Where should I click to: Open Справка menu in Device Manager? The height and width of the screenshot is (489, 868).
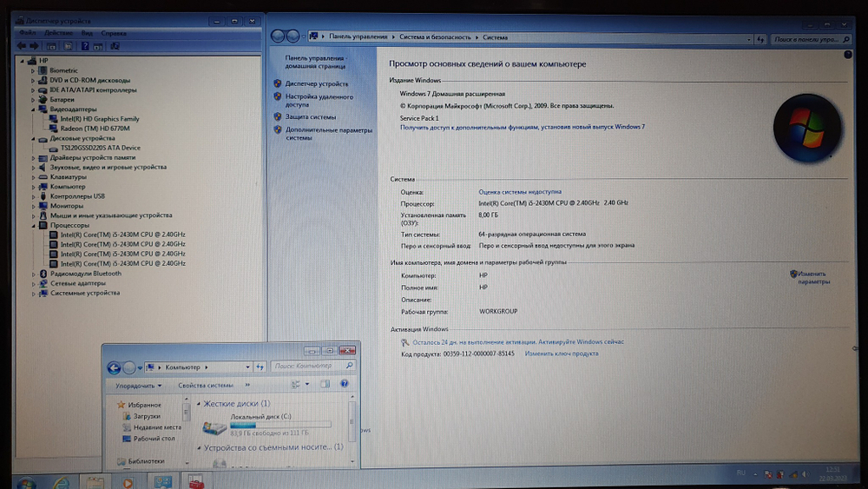(114, 33)
